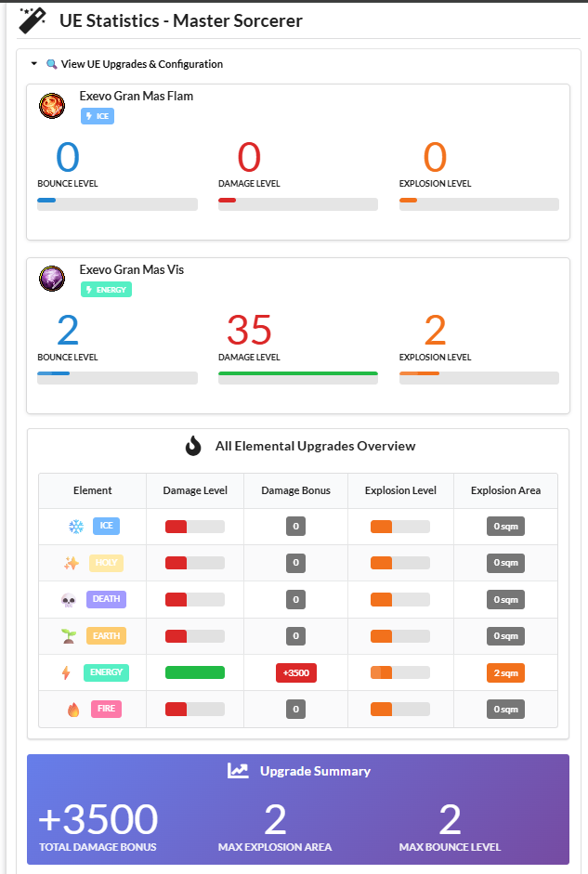Click the Max Bounce Level value 2

(451, 819)
